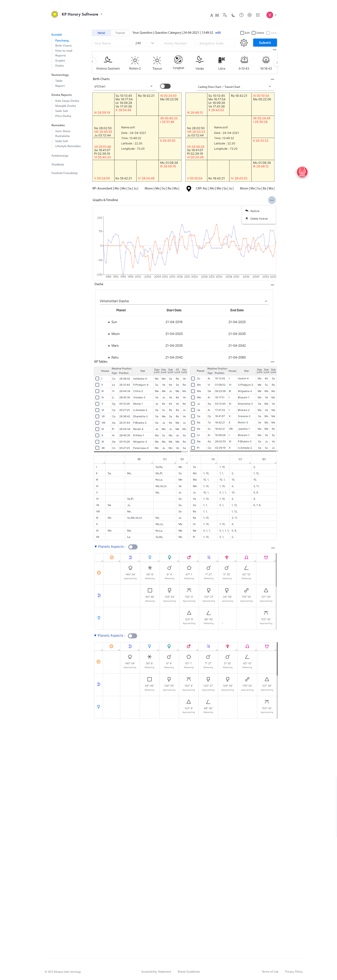Click the Submit button
Viewport: 337px width, 980px height.
click(265, 43)
